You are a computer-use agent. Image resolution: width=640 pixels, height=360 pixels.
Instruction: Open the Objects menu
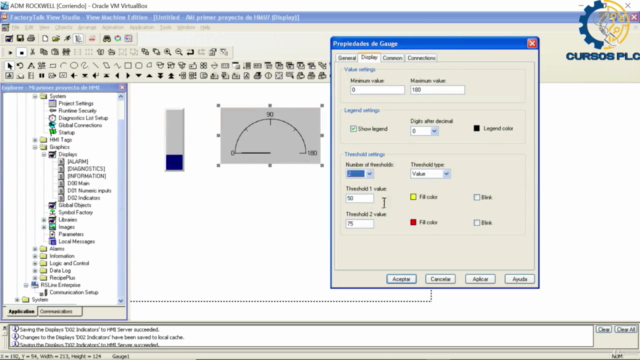(x=63, y=27)
